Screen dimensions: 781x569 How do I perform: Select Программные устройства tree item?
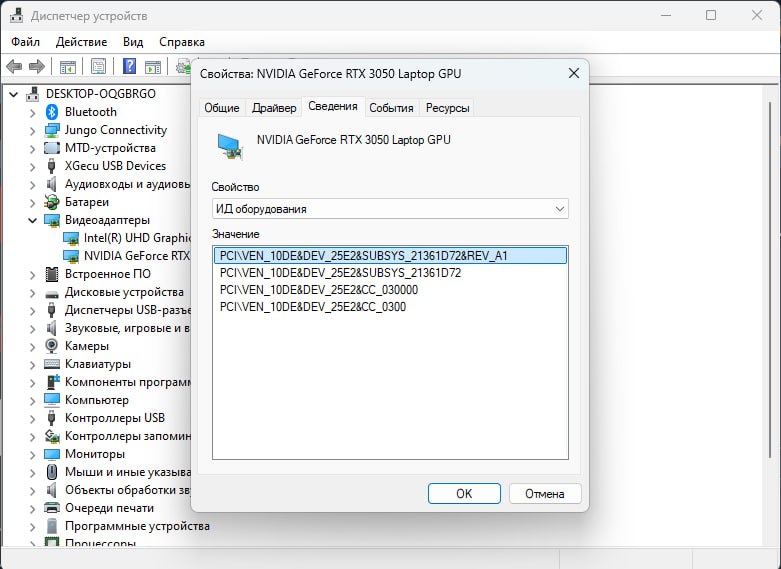tap(137, 526)
